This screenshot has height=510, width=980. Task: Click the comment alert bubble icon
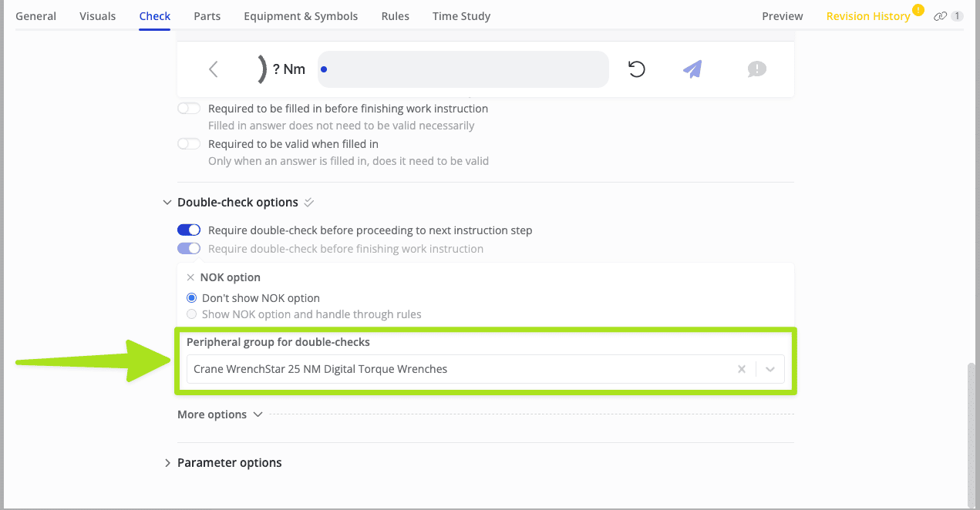[x=756, y=69]
